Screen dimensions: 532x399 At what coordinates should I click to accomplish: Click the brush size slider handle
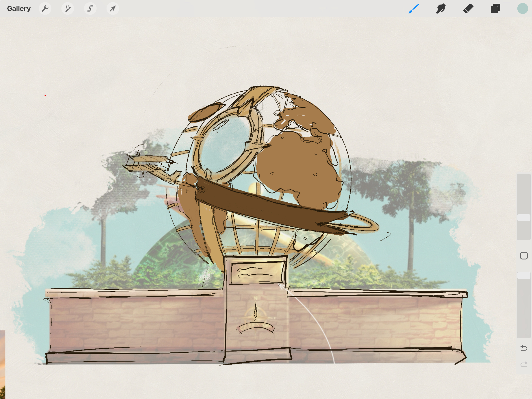click(524, 218)
